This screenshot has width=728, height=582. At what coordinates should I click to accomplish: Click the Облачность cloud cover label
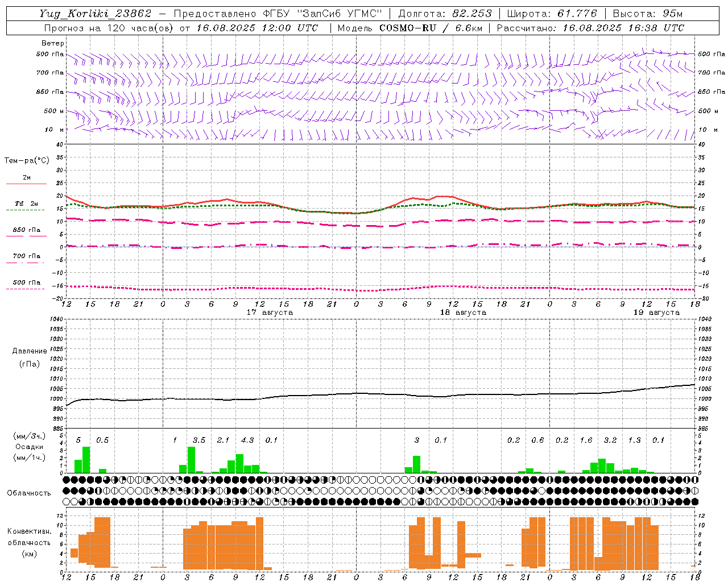(29, 493)
